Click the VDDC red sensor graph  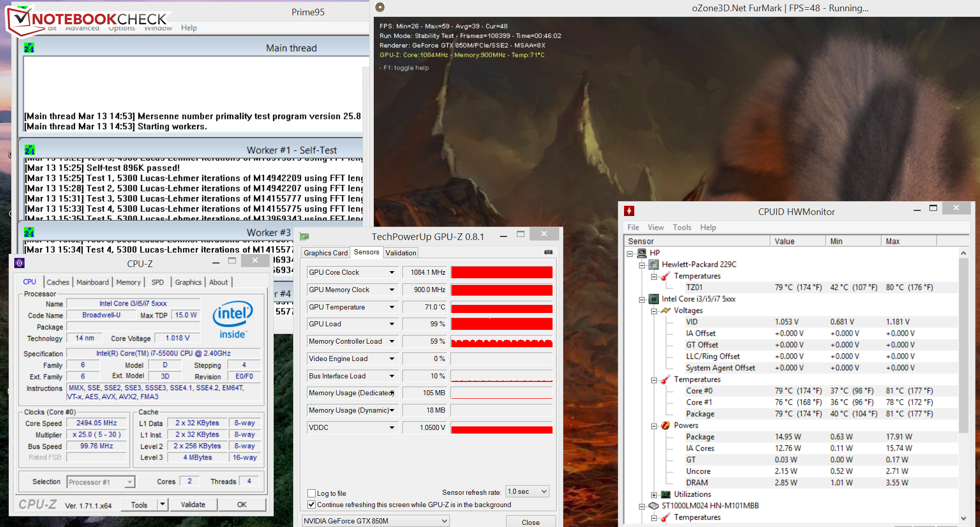click(x=501, y=427)
